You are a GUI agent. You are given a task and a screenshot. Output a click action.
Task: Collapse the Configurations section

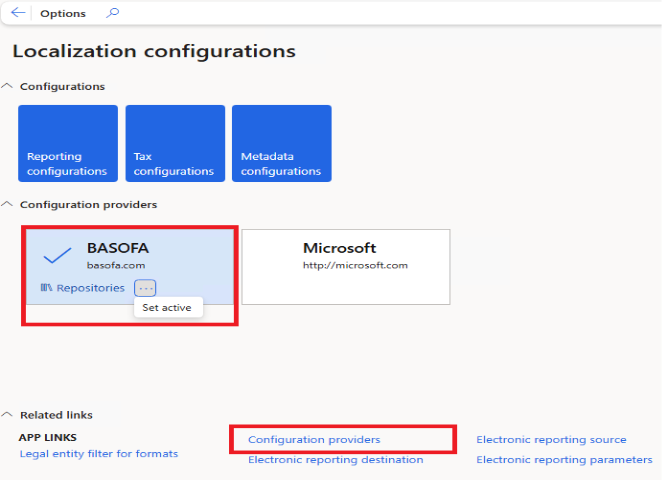(x=9, y=87)
